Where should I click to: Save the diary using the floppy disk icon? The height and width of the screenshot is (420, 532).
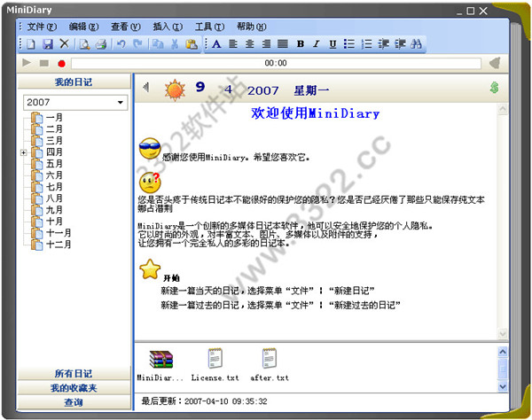click(48, 44)
